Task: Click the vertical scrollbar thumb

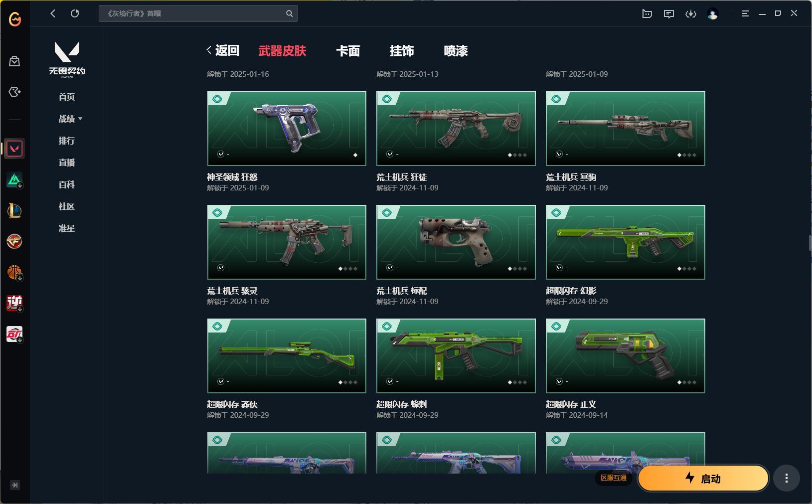Action: click(810, 243)
